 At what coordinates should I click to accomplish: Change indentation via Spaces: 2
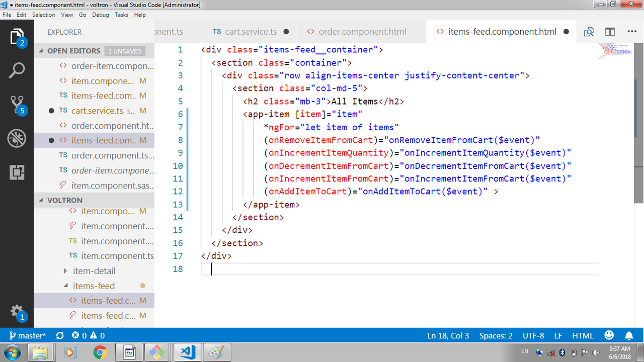(496, 335)
